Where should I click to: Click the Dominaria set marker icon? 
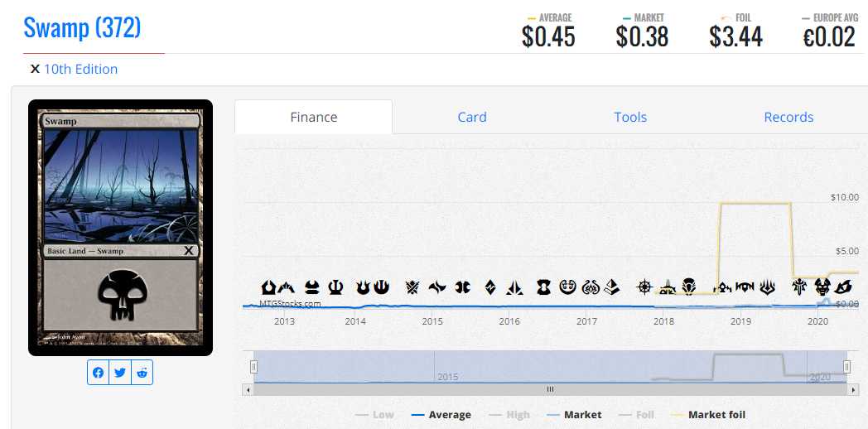[x=688, y=287]
